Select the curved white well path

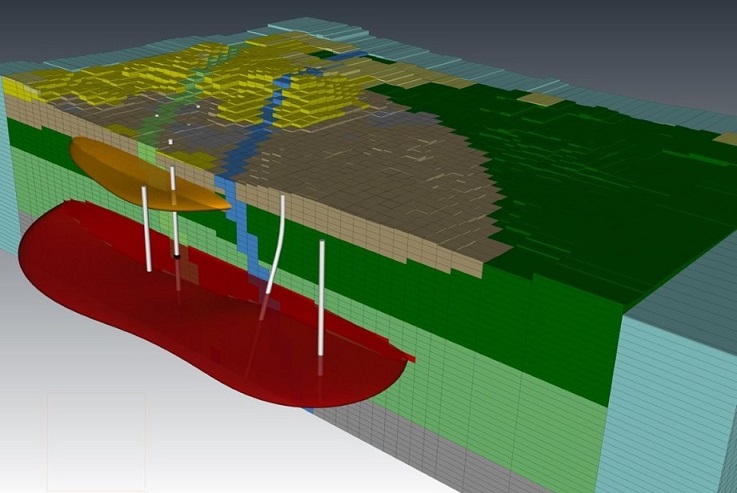pos(277,240)
